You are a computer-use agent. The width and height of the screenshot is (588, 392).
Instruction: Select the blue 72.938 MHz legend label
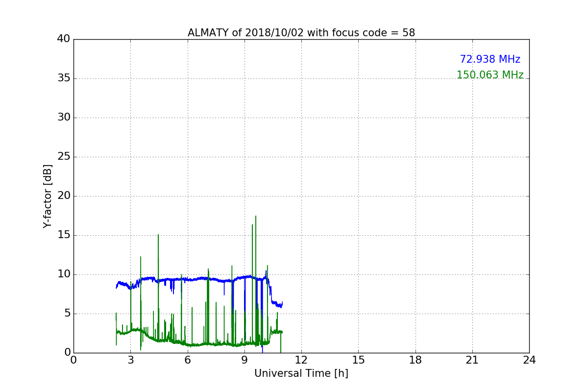coord(490,59)
